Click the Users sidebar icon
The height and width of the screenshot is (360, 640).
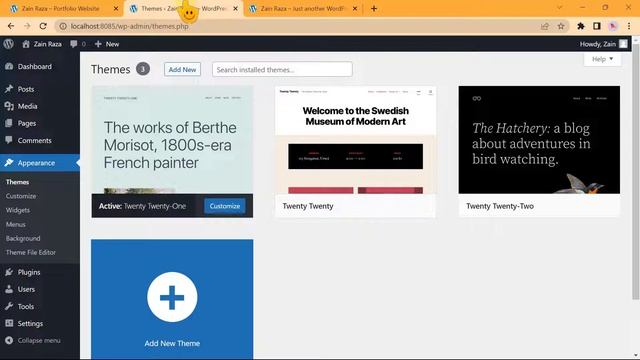point(9,289)
